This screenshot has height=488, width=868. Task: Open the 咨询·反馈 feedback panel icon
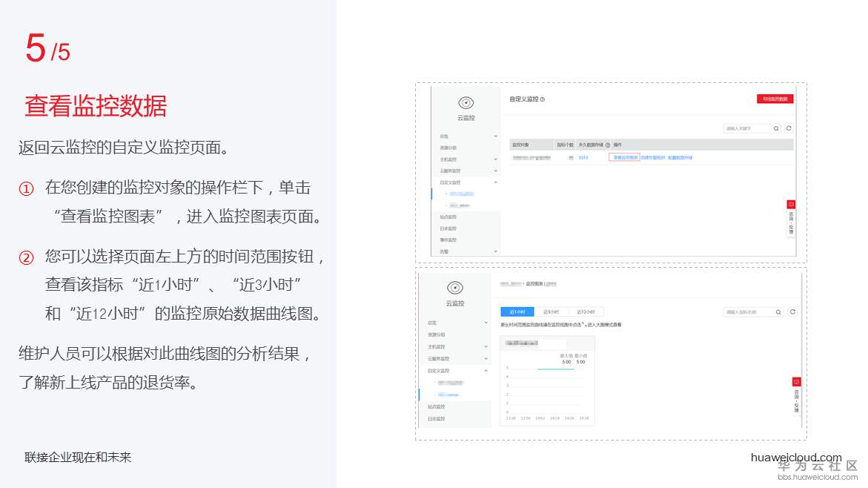pos(792,203)
